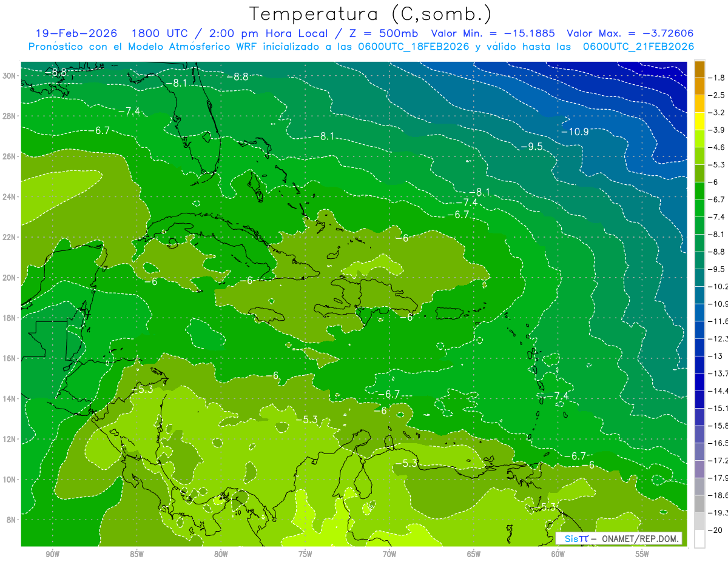Click the 90W longitude axis label

[x=53, y=554]
